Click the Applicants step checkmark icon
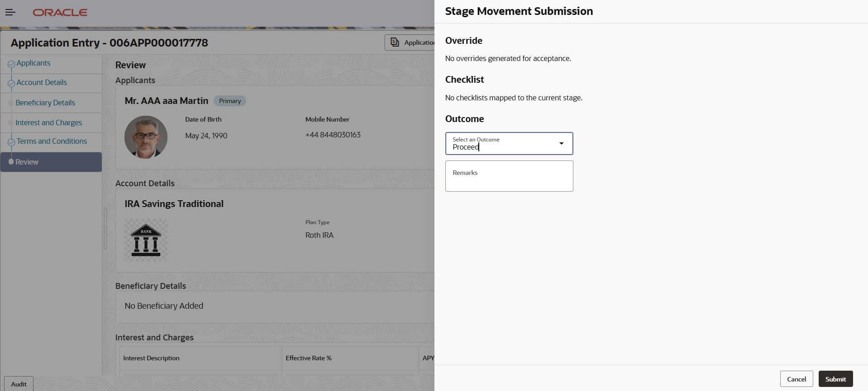 point(11,64)
